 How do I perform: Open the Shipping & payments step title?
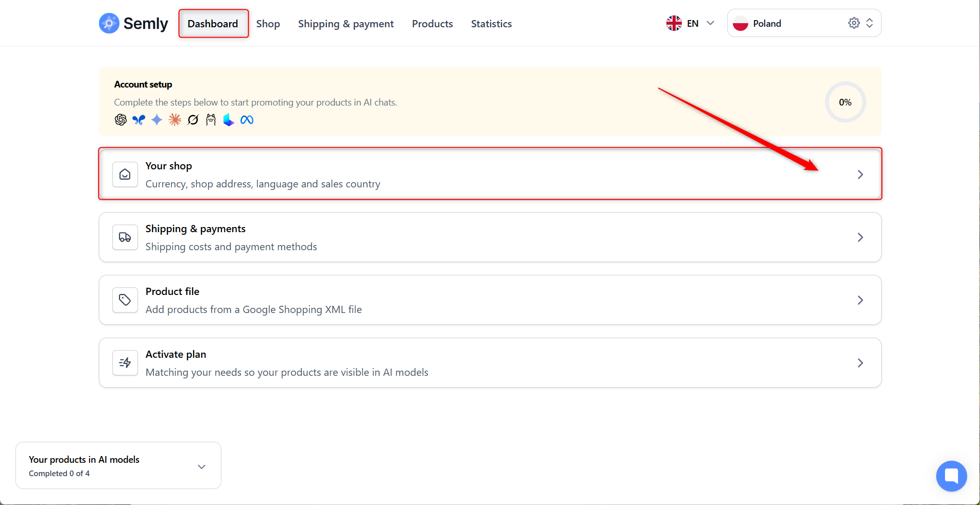pos(196,229)
